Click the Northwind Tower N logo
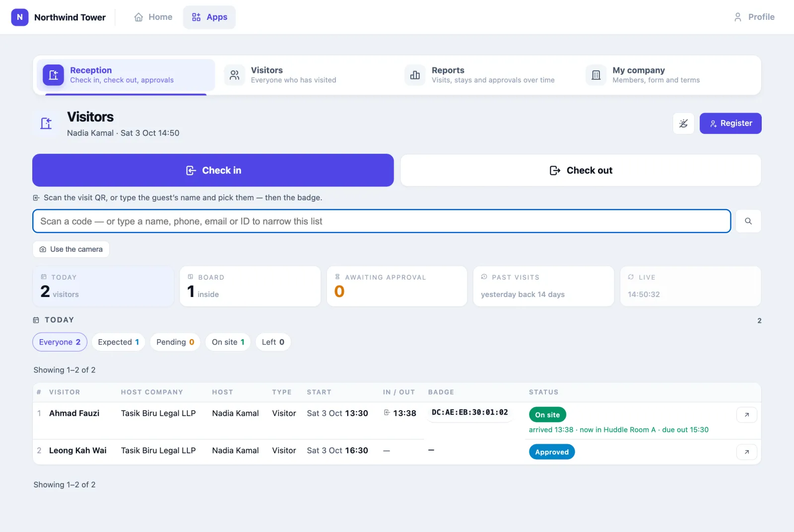794x532 pixels. [x=20, y=17]
